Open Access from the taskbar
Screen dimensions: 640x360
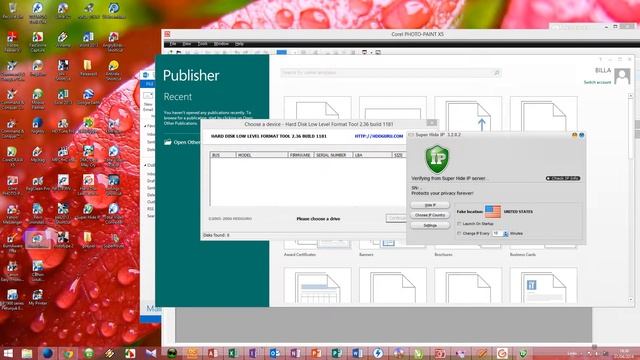(x=213, y=353)
